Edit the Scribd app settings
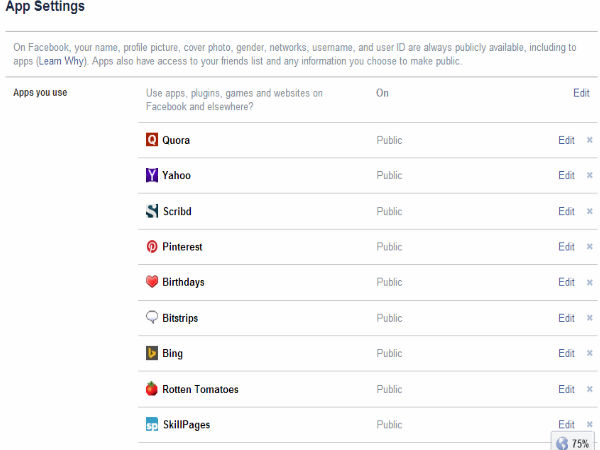This screenshot has width=600, height=450. [566, 211]
